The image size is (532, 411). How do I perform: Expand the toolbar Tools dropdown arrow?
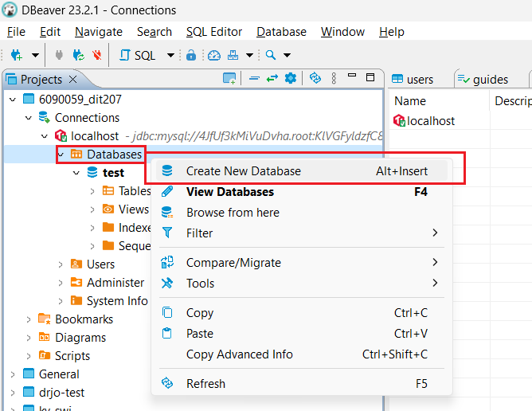click(x=250, y=55)
